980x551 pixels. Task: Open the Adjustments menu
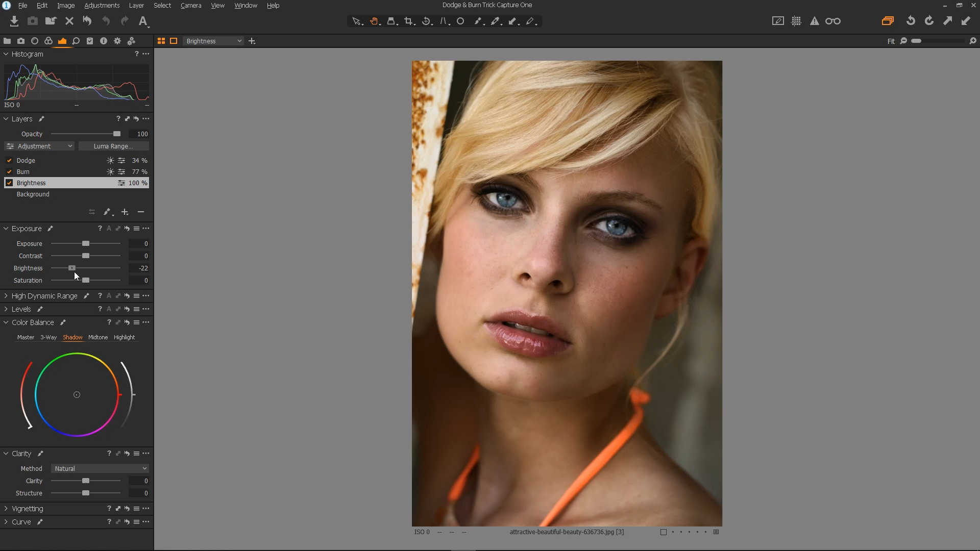coord(102,5)
